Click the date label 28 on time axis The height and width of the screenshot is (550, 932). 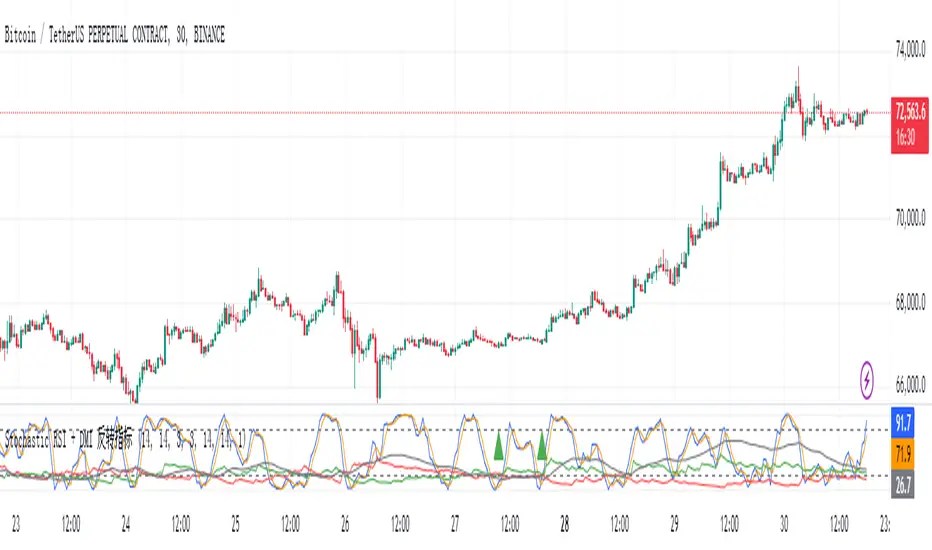pyautogui.click(x=565, y=524)
